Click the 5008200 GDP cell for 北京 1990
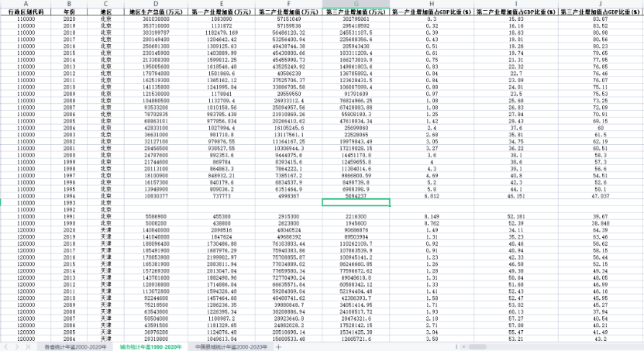Image resolution: width=644 pixels, height=351 pixels. click(156, 223)
